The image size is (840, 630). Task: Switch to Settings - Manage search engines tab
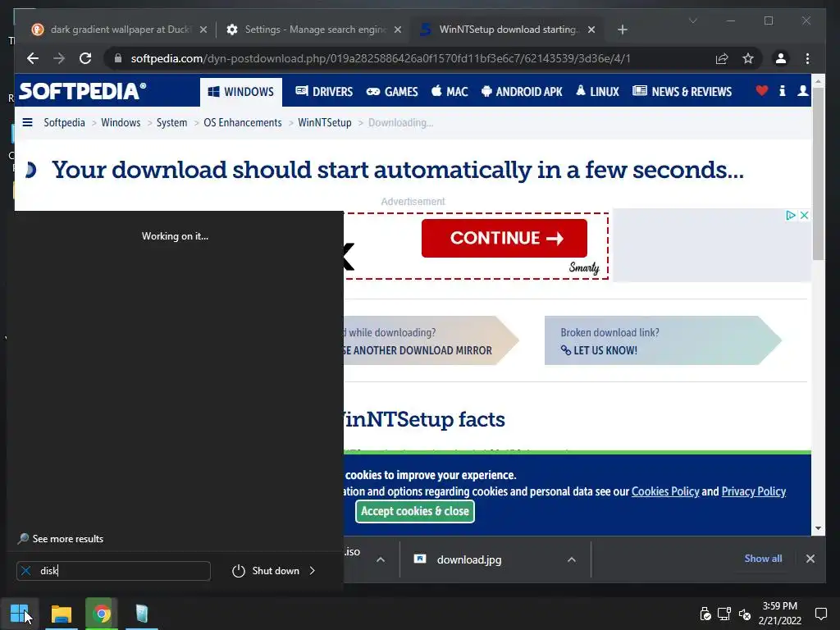click(x=314, y=30)
